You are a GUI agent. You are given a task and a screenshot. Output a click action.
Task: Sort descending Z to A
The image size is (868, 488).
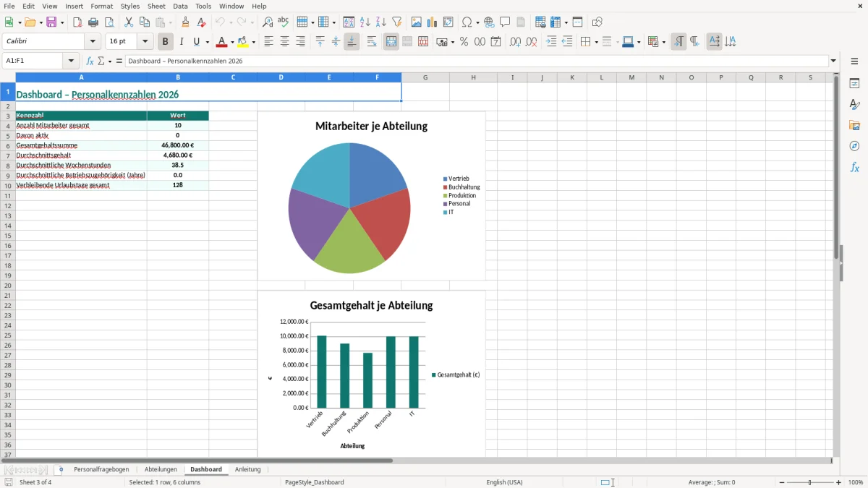[x=381, y=22]
